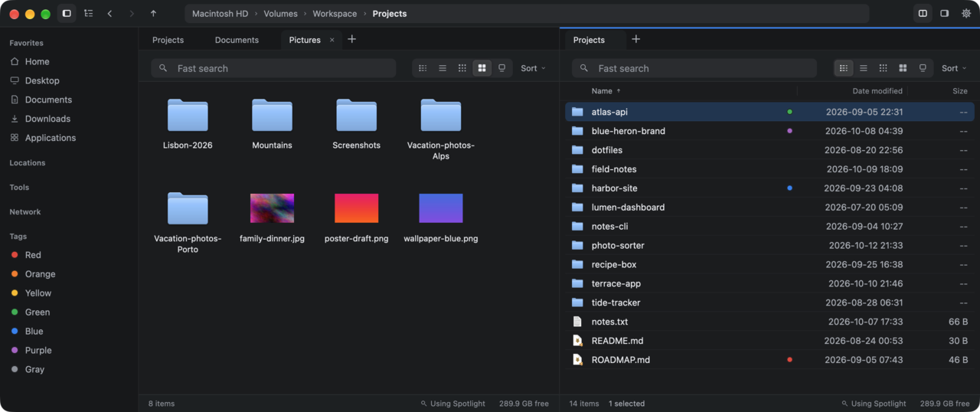Screen dimensions: 980x412
Task: Toggle the dual-pane split view button
Action: coord(923,14)
